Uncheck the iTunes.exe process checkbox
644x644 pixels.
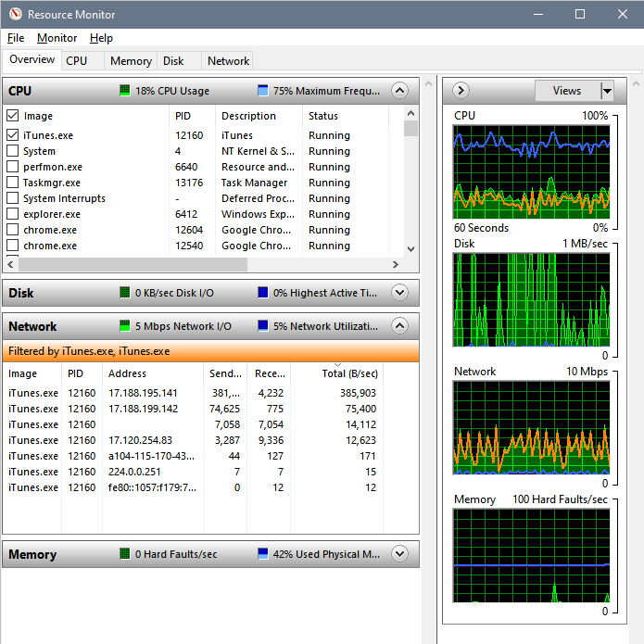[x=13, y=135]
